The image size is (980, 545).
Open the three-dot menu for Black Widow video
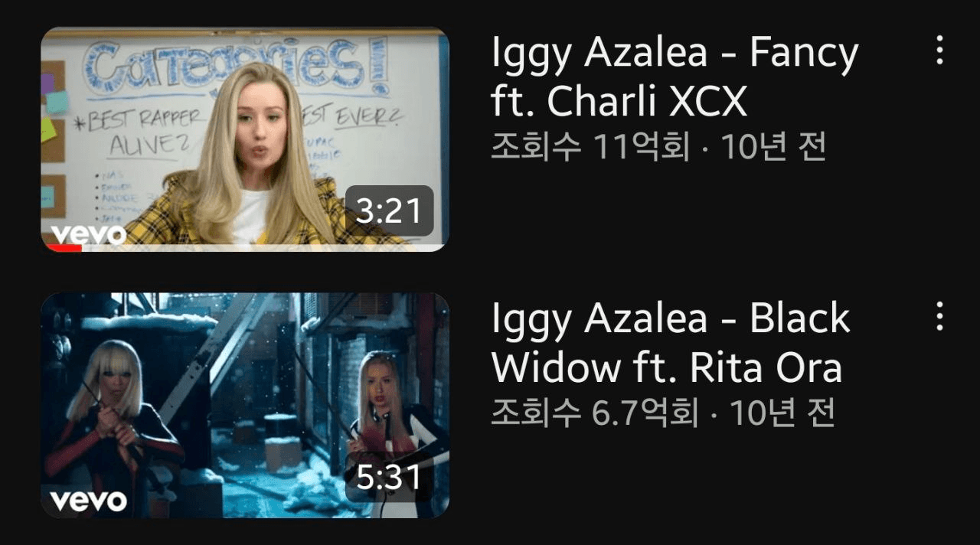point(939,316)
